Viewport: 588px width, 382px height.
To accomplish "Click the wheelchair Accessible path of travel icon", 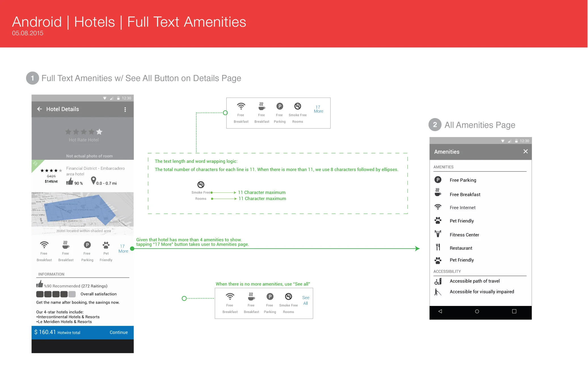I will tap(438, 281).
